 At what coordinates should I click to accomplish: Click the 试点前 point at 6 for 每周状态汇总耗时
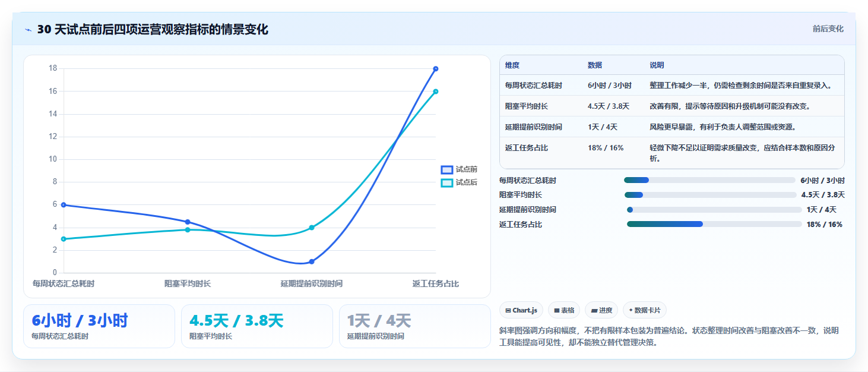(64, 205)
